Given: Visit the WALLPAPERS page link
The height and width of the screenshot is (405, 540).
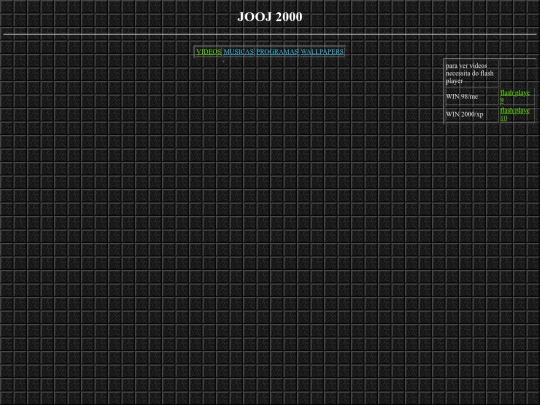Looking at the screenshot, I should click(322, 52).
